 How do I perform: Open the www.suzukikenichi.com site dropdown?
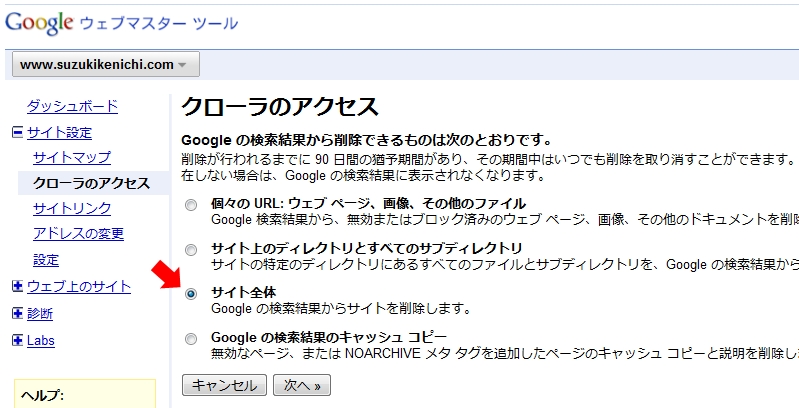click(x=105, y=65)
